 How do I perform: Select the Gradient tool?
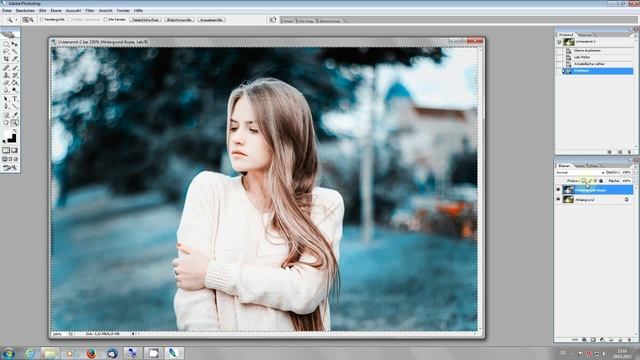(x=15, y=83)
